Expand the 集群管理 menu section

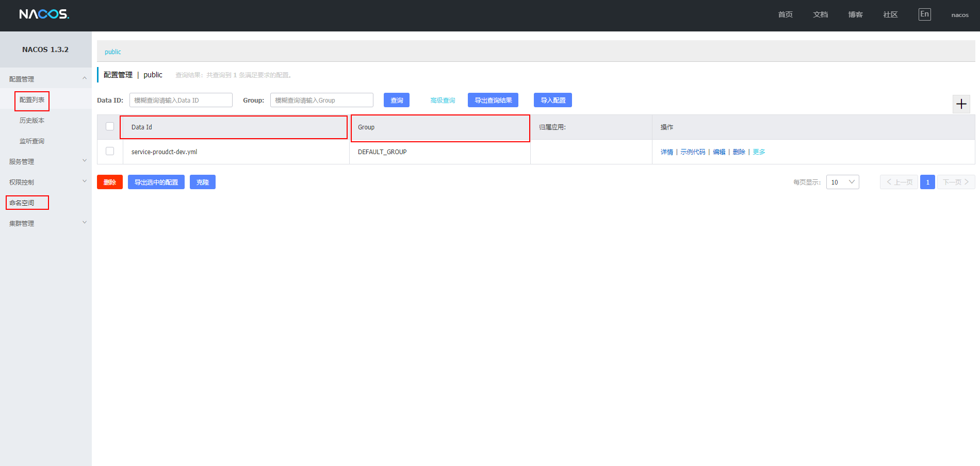pyautogui.click(x=46, y=223)
